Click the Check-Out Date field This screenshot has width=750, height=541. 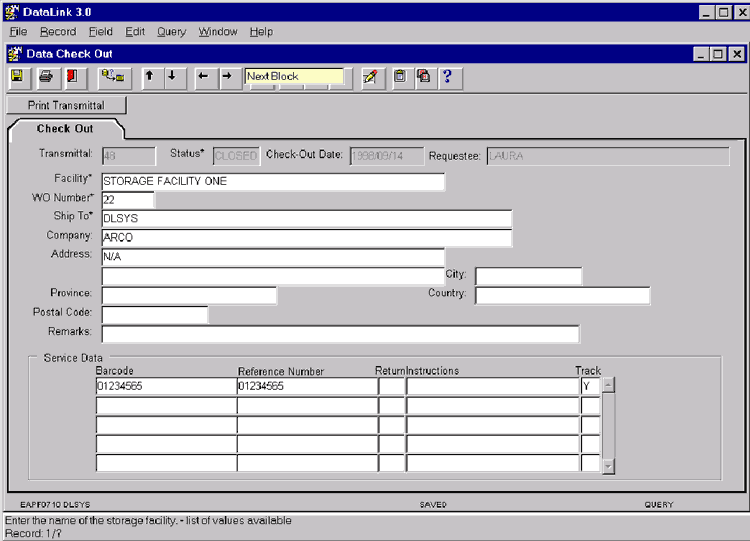(386, 156)
